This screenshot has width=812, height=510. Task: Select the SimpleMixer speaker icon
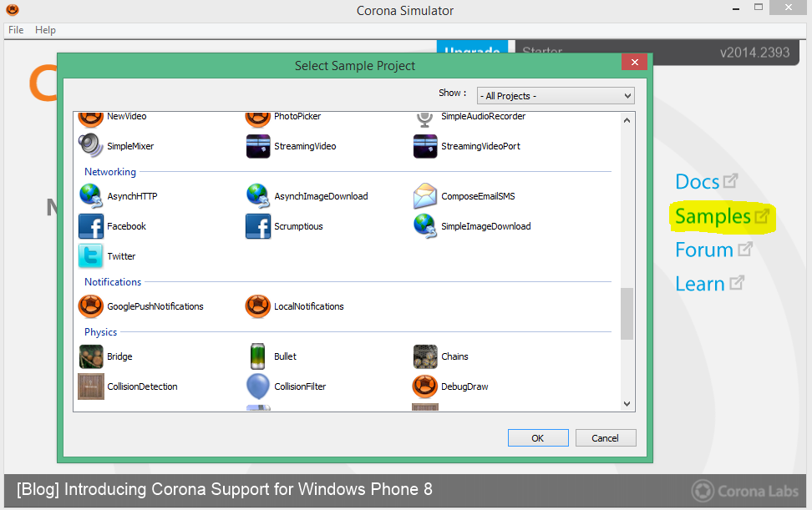click(x=90, y=145)
